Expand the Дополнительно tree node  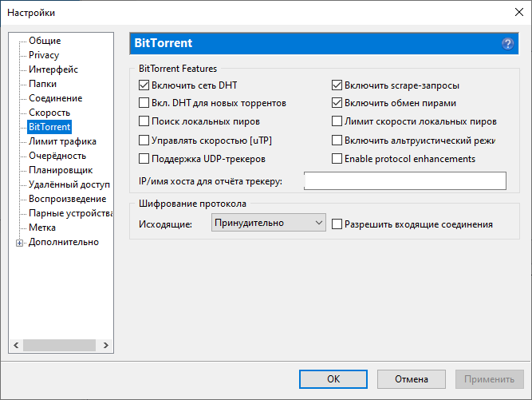(20, 243)
